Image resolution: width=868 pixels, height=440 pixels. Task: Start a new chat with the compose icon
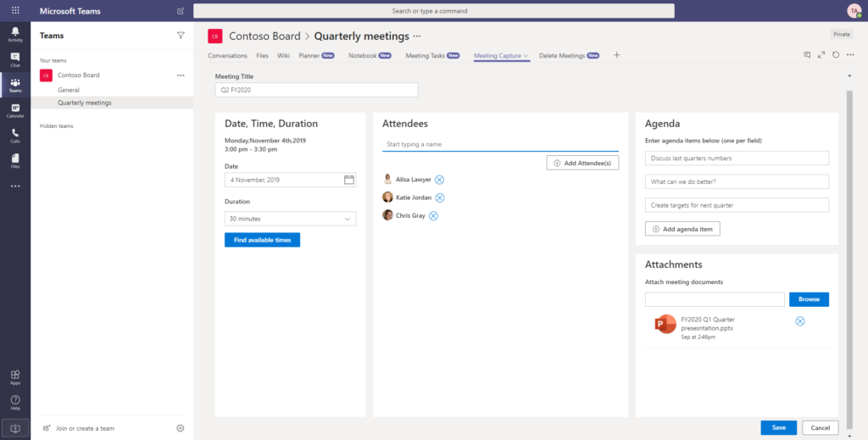tap(181, 10)
